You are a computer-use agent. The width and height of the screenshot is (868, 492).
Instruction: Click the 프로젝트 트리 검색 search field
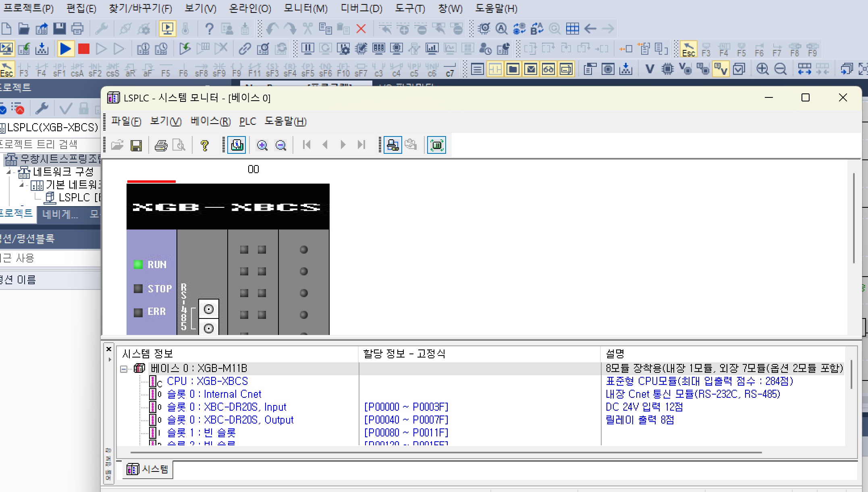tap(50, 144)
